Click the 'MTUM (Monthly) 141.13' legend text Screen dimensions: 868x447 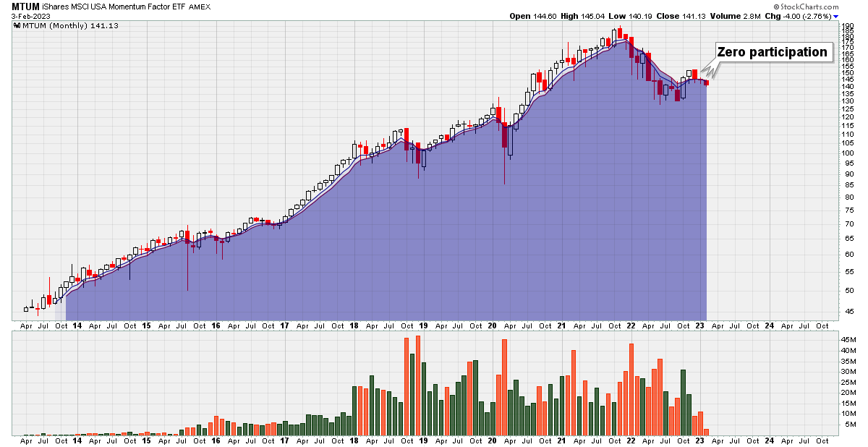coord(69,26)
